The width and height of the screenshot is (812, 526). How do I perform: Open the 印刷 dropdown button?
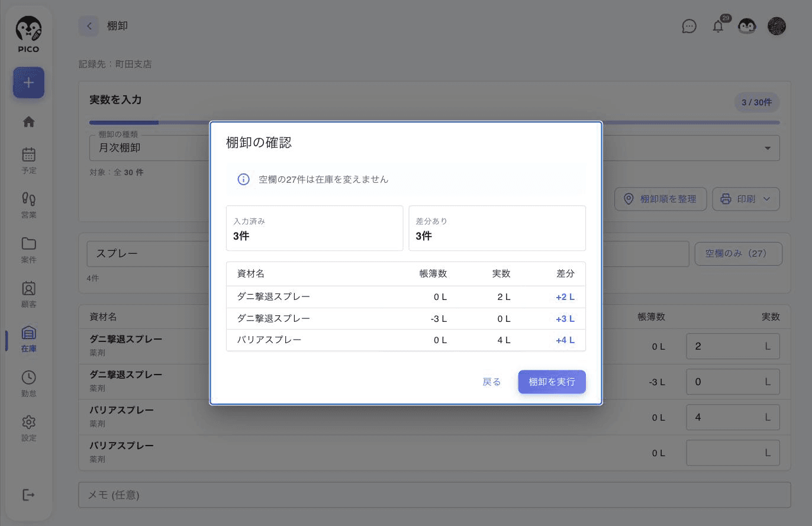pos(746,199)
